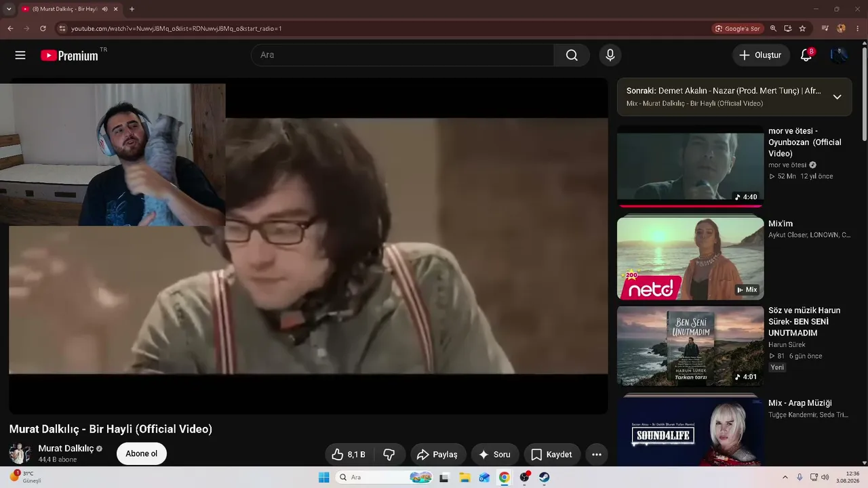The width and height of the screenshot is (868, 488).
Task: Click the search magnifier button
Action: [x=572, y=56]
